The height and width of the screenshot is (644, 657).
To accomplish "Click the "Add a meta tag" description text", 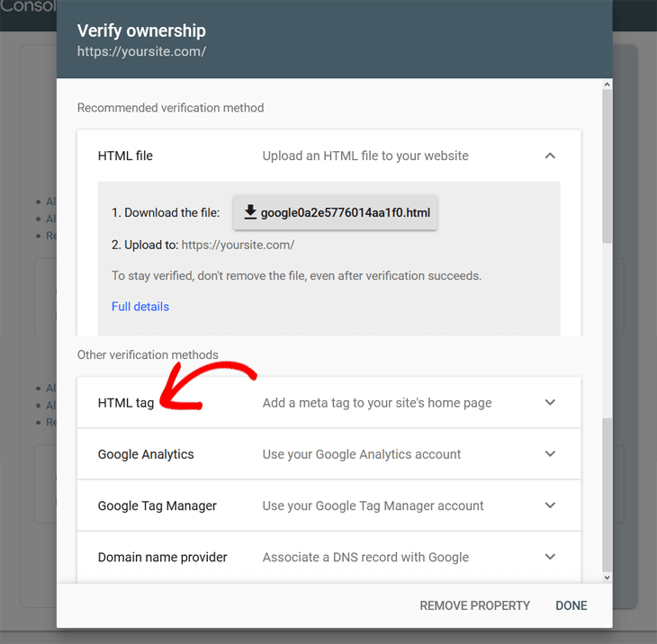I will 377,403.
